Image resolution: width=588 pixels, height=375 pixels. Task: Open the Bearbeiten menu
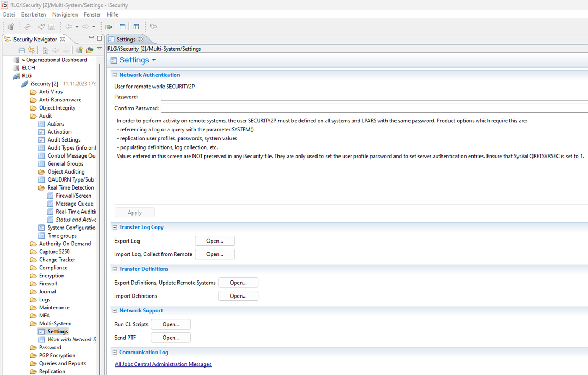[34, 14]
